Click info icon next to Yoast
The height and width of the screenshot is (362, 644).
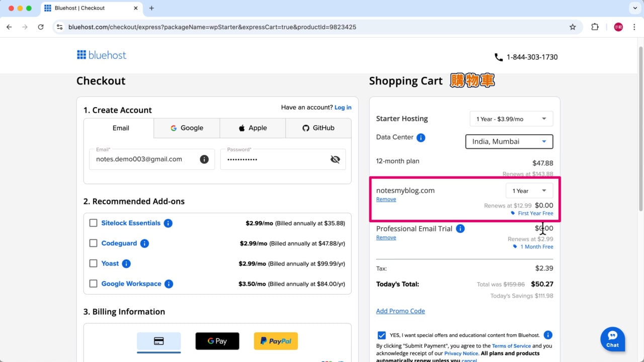(x=126, y=263)
